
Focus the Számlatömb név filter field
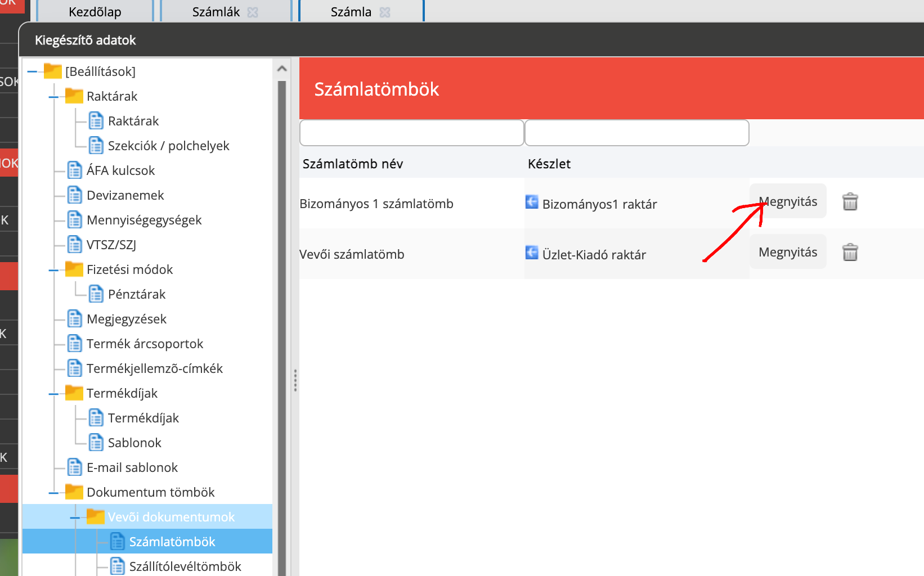pyautogui.click(x=412, y=133)
